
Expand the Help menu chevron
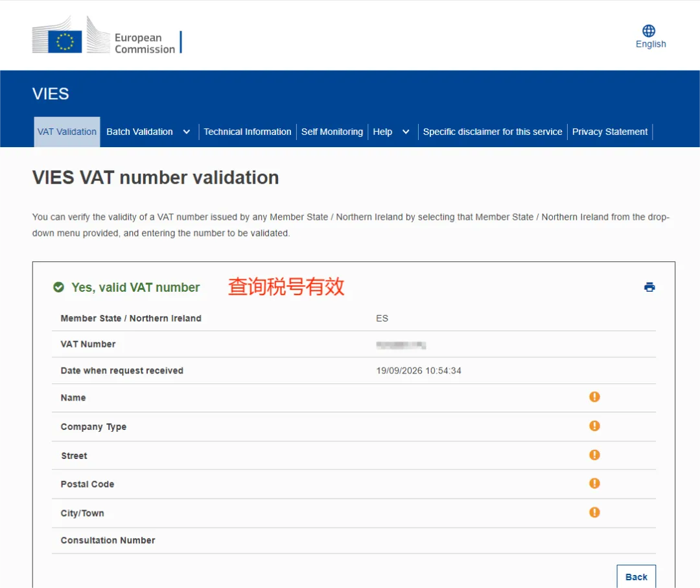click(406, 132)
